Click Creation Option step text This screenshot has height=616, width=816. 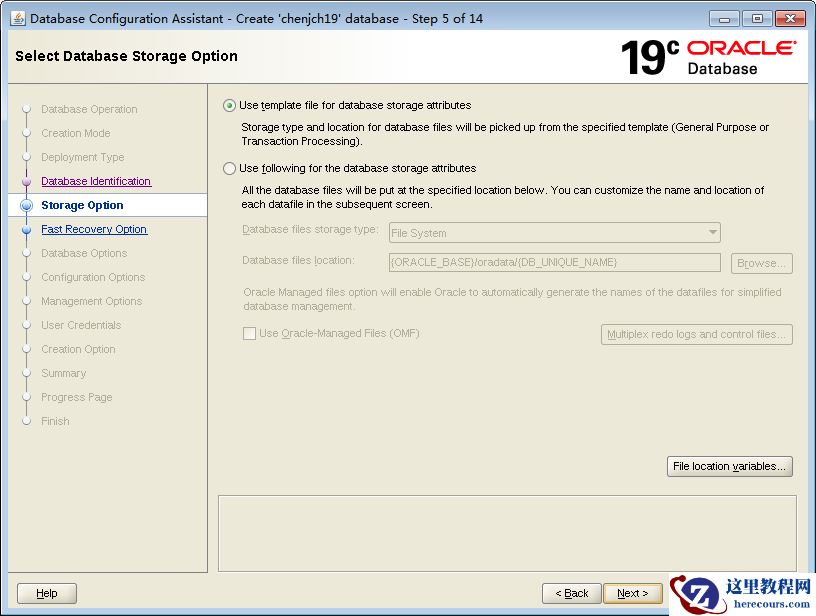(79, 349)
